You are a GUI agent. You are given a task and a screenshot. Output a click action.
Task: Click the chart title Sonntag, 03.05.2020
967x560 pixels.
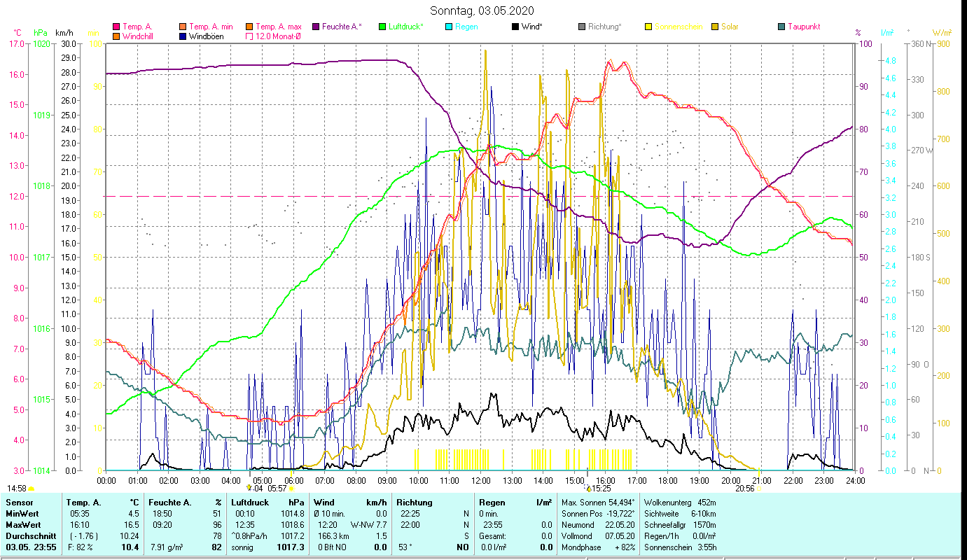[x=482, y=10]
